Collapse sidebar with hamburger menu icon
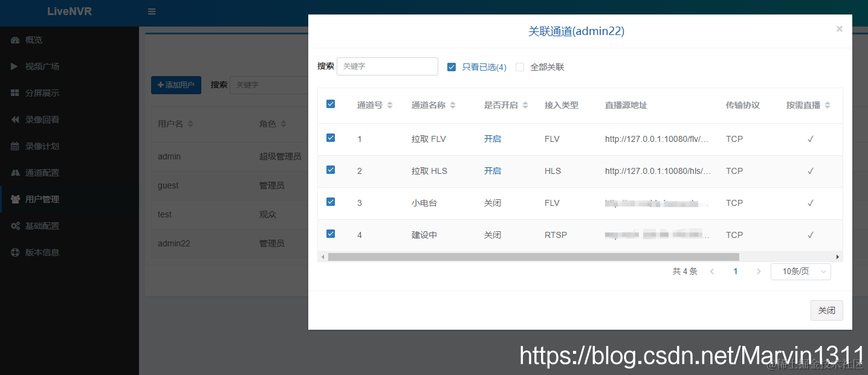This screenshot has height=375, width=868. click(x=151, y=11)
